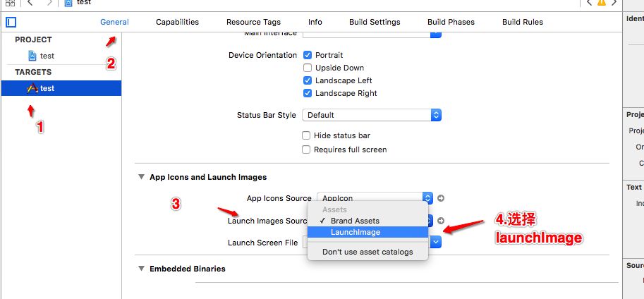Image resolution: width=644 pixels, height=299 pixels.
Task: Expand the Embedded Binaries section
Action: (x=141, y=269)
